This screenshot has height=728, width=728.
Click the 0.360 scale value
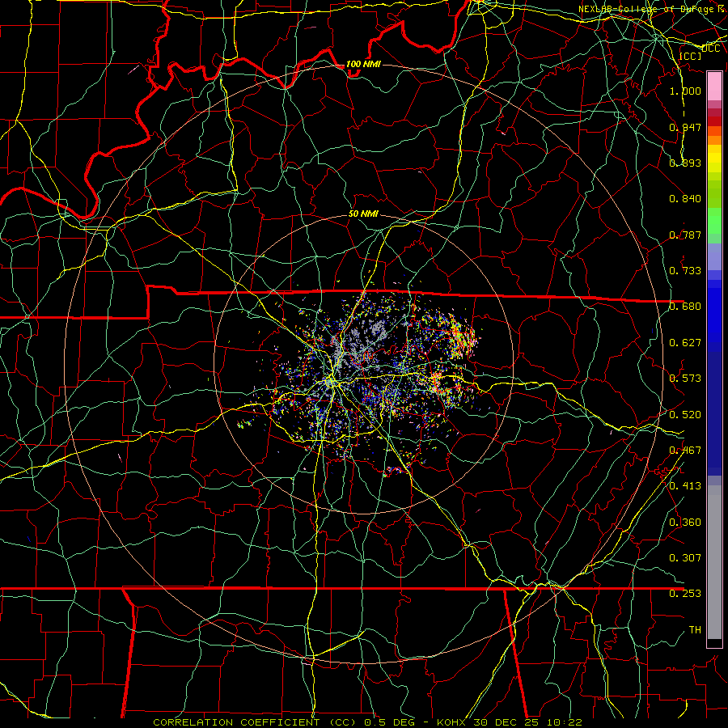tap(685, 523)
